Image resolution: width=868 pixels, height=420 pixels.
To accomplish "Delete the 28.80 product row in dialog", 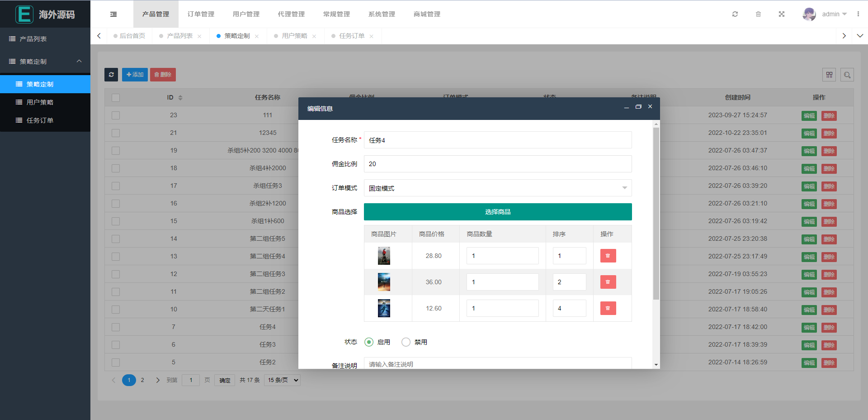I will 608,256.
